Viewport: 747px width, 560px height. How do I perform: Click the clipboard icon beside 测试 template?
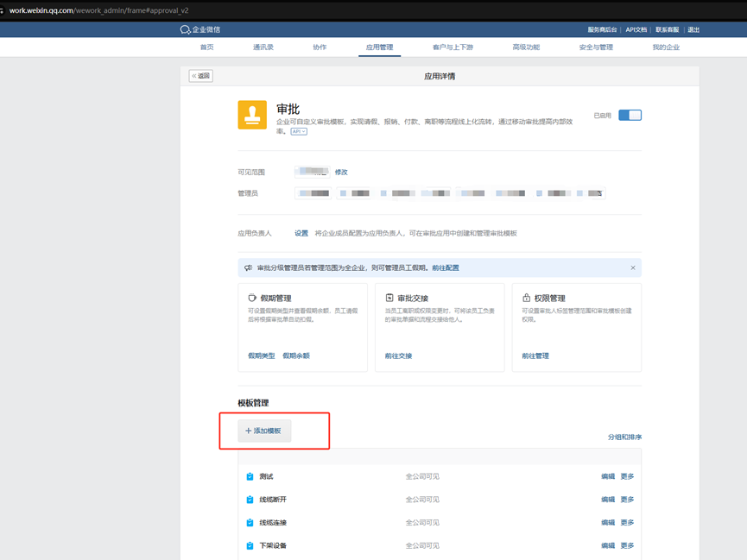tap(250, 476)
